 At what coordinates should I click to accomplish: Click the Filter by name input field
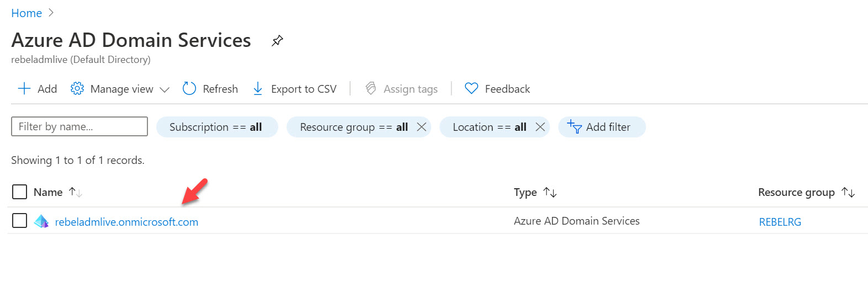(80, 126)
